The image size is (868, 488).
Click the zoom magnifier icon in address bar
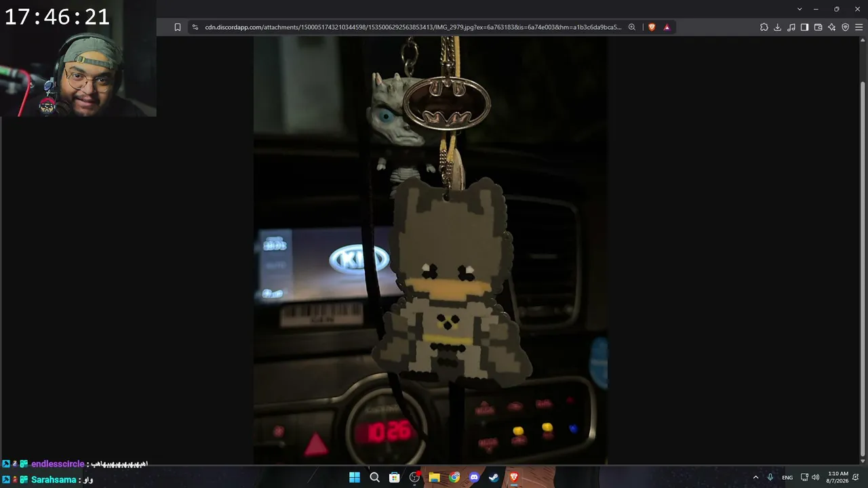tap(632, 27)
